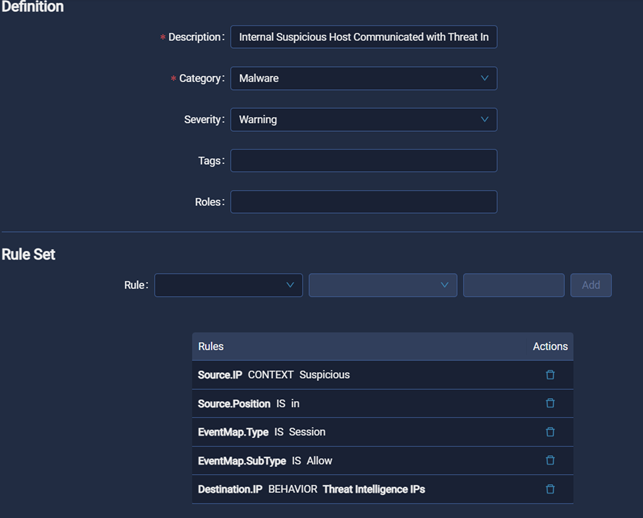Delete the Source.Position IS in rule
Screen dimensions: 643x518
click(550, 403)
